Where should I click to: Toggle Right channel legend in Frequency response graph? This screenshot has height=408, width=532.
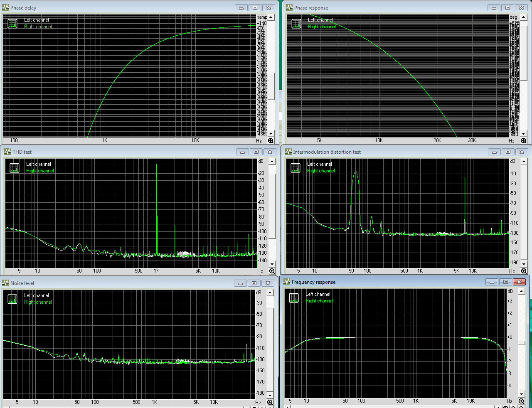(x=319, y=301)
